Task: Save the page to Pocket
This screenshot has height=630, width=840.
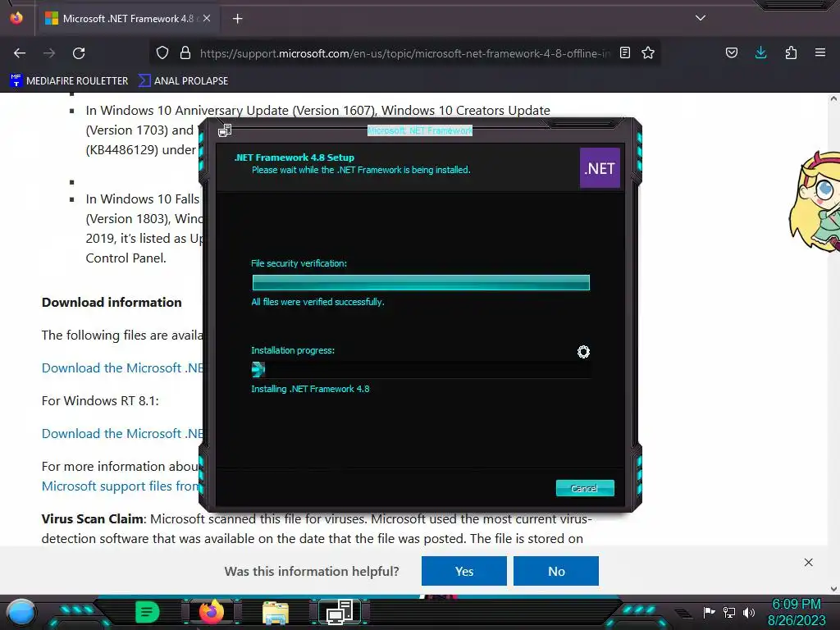Action: click(732, 53)
